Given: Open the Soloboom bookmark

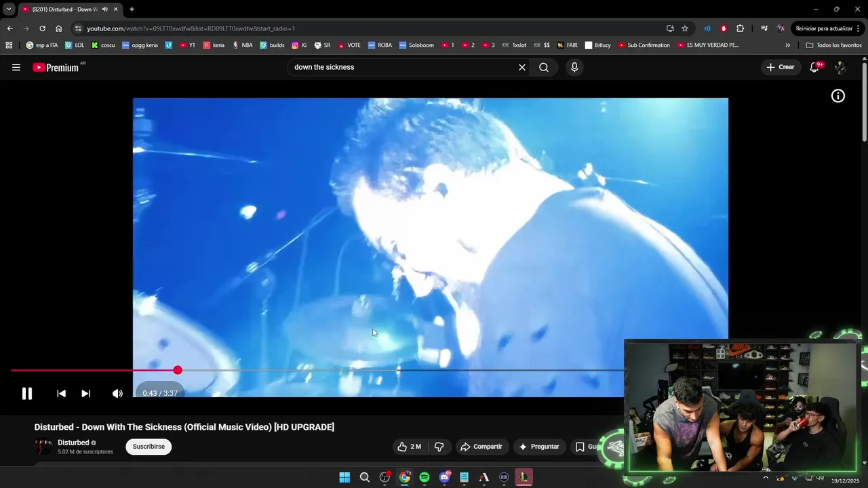Looking at the screenshot, I should tap(416, 45).
